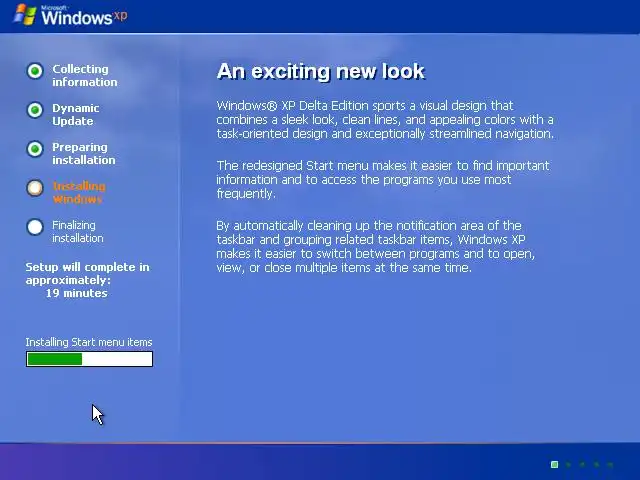Click the Windows XP wordmark text

click(84, 17)
